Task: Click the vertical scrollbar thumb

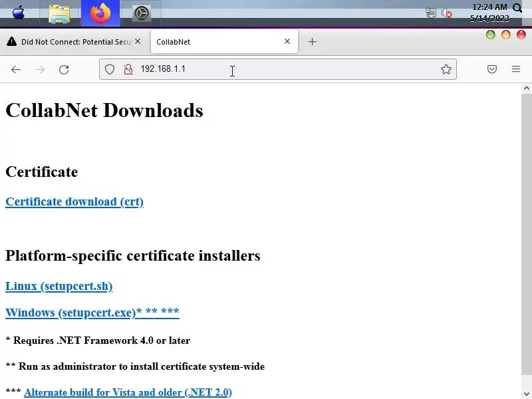Action: click(527, 234)
